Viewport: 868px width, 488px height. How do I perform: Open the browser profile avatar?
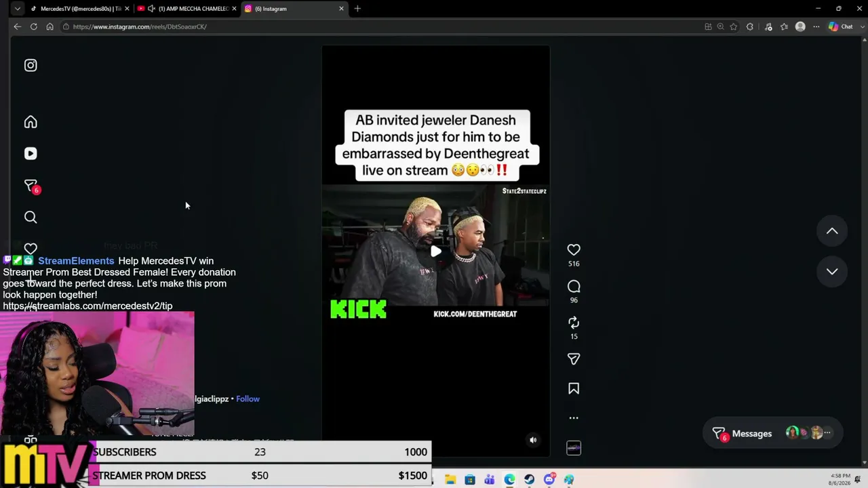[800, 26]
